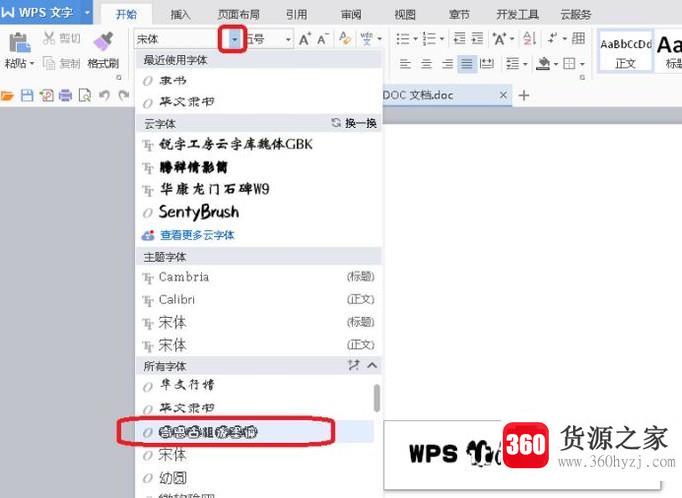Click the undo arrow icon
Viewport: 682px width, 498px height.
[104, 95]
